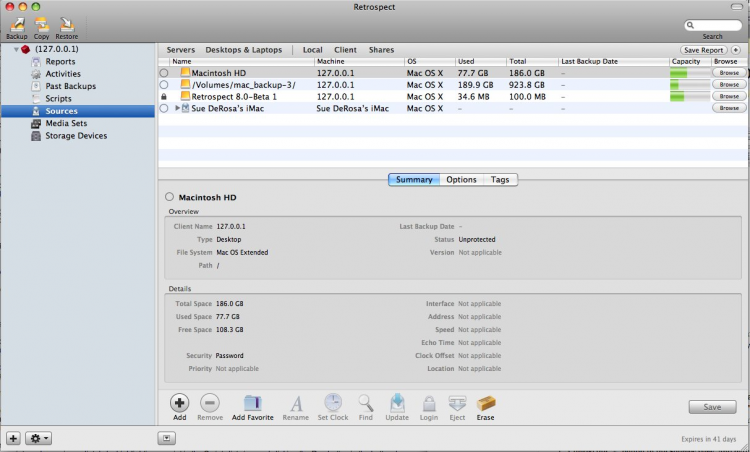Select the Client filter
The width and height of the screenshot is (750, 452).
click(x=345, y=50)
